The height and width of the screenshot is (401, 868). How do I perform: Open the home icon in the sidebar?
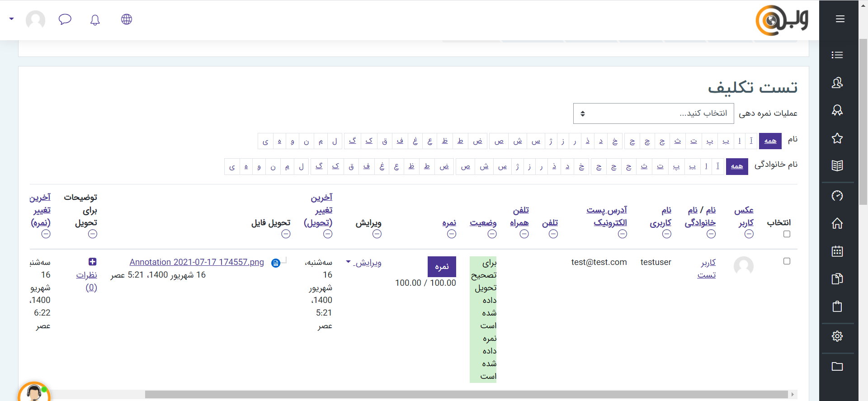(x=837, y=223)
